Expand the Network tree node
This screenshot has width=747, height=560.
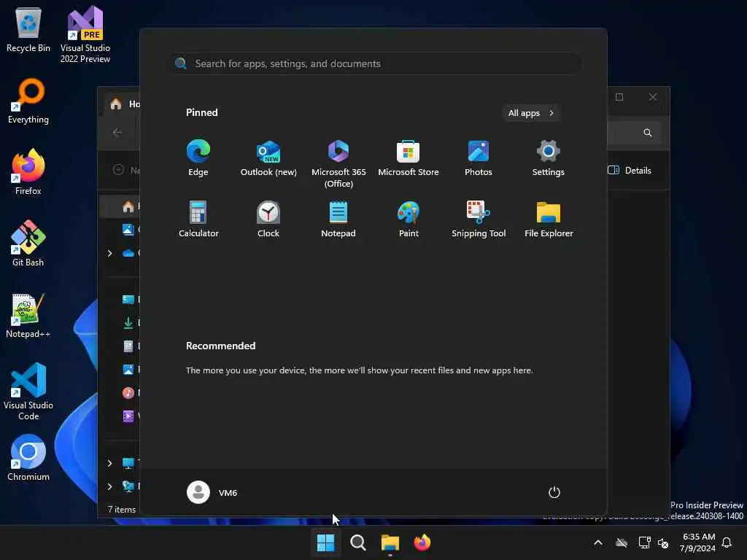109,486
